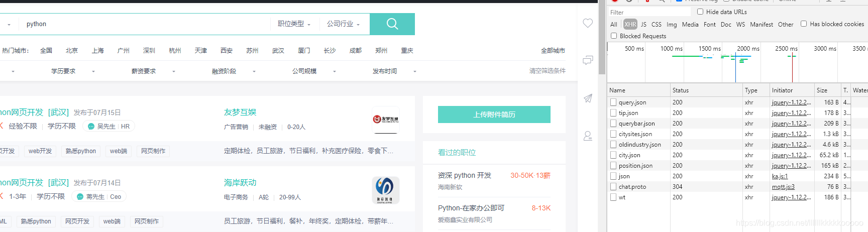Open the 友梦互娱 company link
The width and height of the screenshot is (868, 232).
240,112
